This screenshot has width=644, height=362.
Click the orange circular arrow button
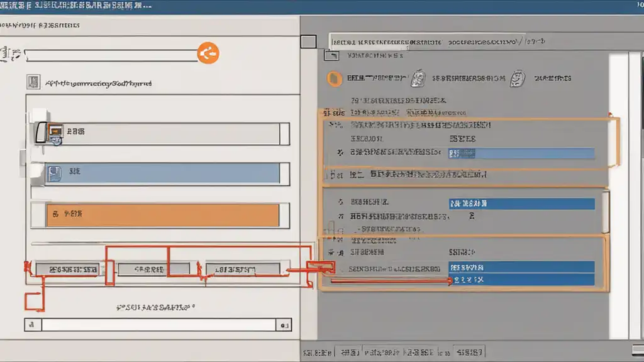tap(208, 53)
